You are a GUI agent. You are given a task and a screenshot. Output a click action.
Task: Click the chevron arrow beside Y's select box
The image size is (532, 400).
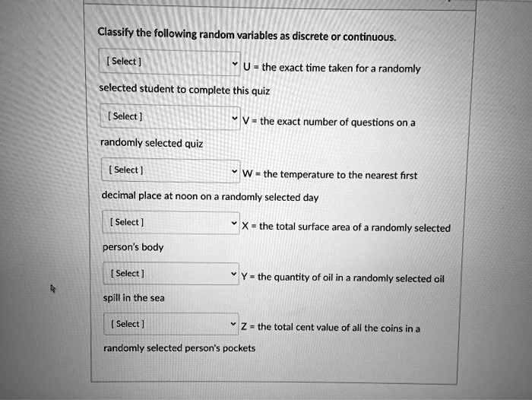[x=233, y=274]
